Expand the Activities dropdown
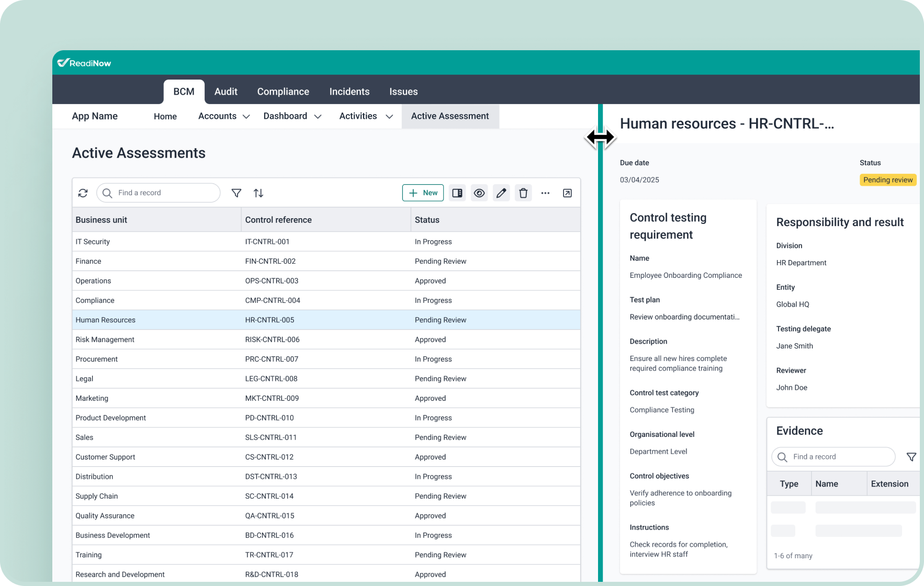 pyautogui.click(x=365, y=116)
